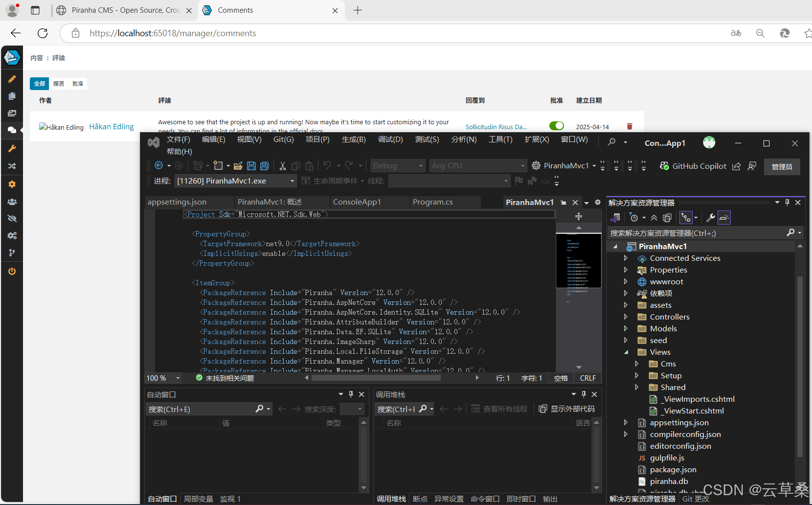Open the shuffle aliases icon in Piranha sidebar

[12, 166]
